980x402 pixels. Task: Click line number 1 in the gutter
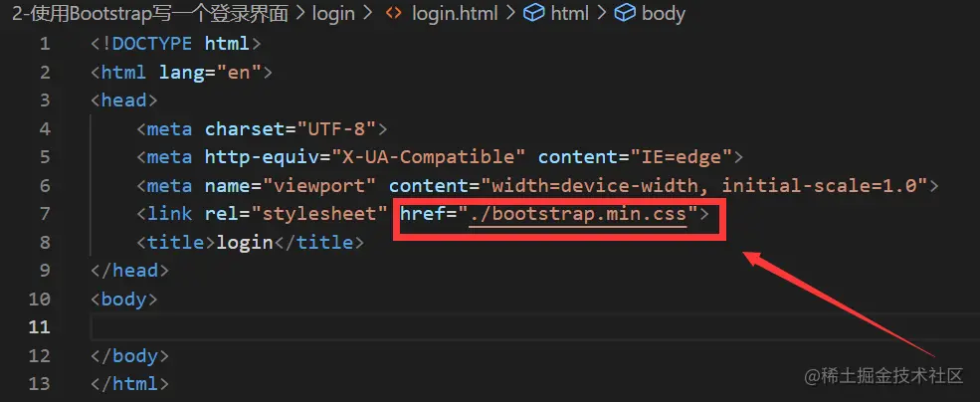point(45,44)
